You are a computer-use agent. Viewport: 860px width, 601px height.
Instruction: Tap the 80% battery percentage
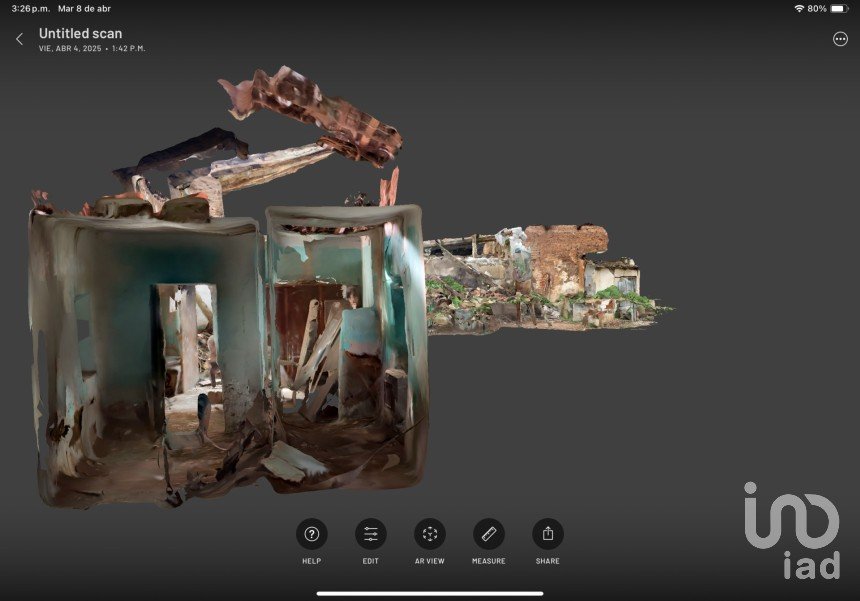(x=817, y=9)
